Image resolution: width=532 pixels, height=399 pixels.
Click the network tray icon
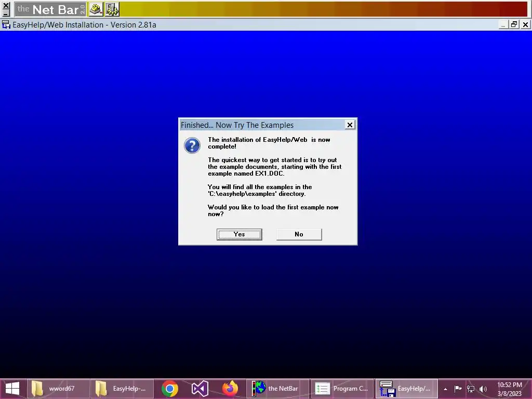(x=471, y=389)
